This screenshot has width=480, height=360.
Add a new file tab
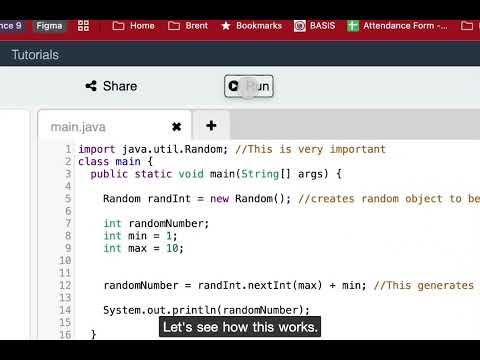tap(211, 126)
